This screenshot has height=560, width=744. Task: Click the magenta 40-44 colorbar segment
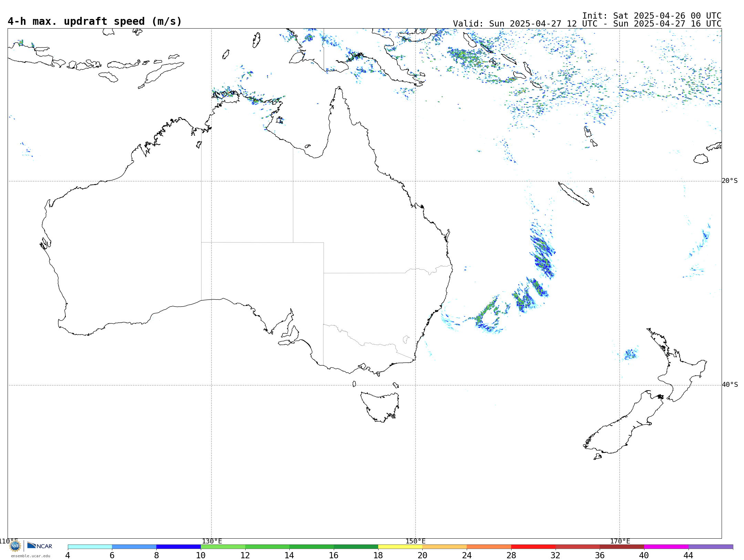(666, 547)
